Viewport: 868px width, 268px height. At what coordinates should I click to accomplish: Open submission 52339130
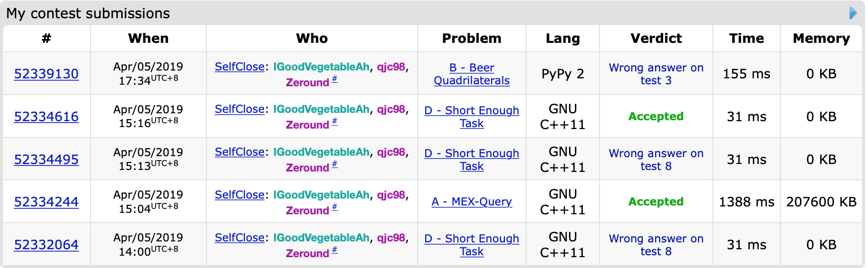pos(46,74)
